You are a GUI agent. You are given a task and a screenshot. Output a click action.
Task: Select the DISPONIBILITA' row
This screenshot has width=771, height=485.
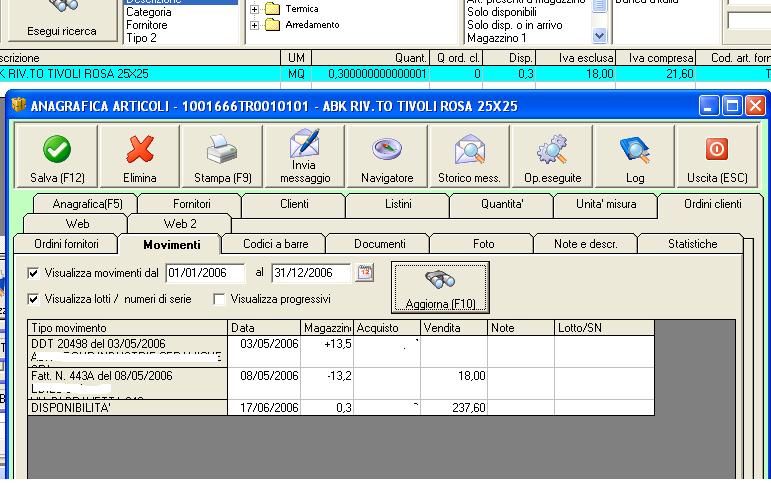click(127, 408)
